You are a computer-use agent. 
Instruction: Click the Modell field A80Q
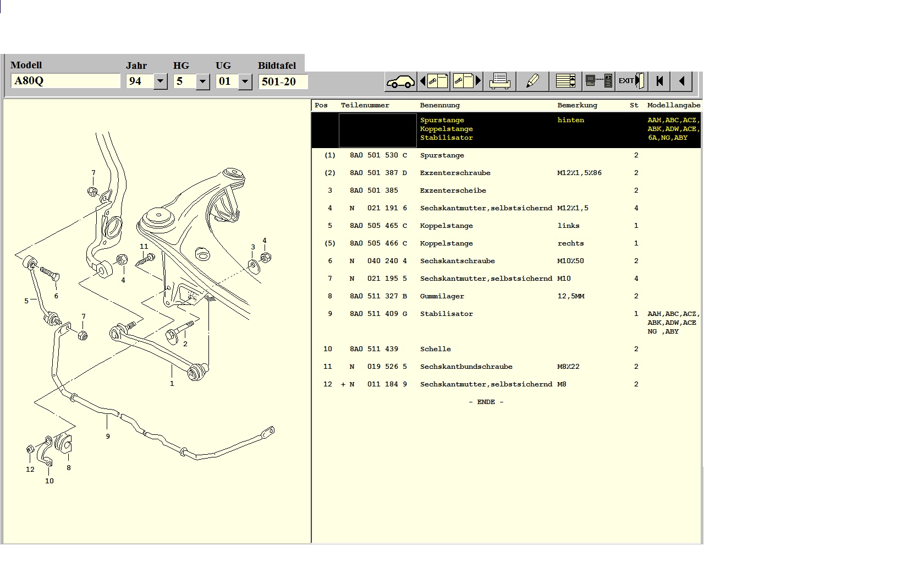click(x=65, y=81)
